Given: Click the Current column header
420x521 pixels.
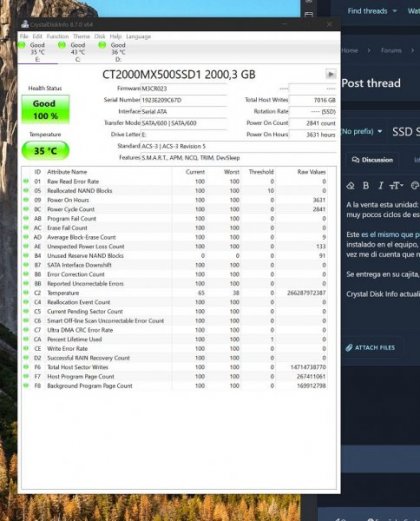Looking at the screenshot, I should pyautogui.click(x=195, y=172).
